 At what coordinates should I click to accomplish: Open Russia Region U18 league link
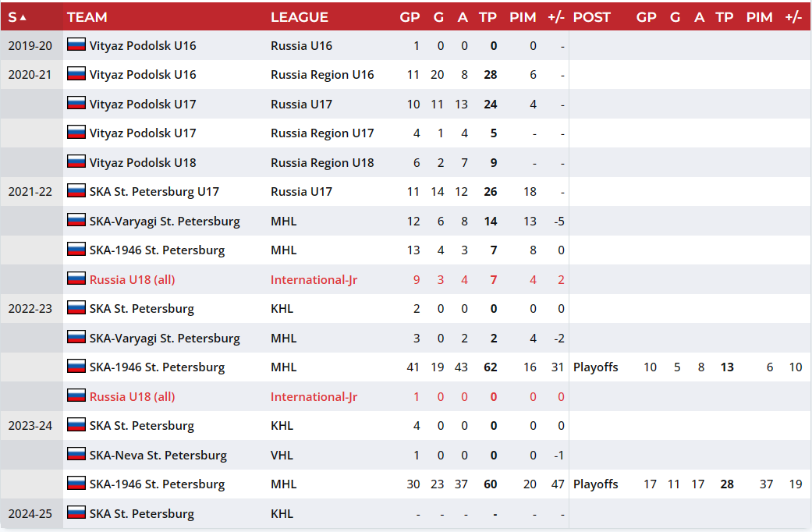pos(322,163)
